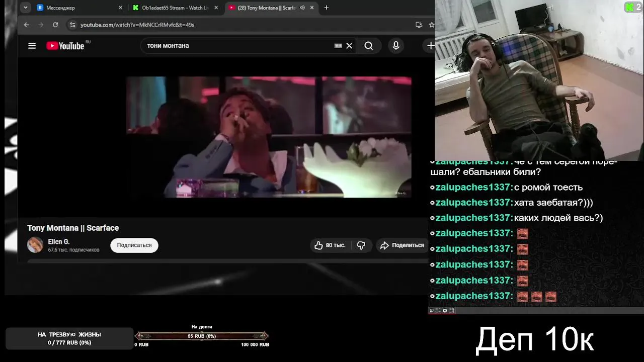Reload the YouTube page
This screenshot has width=644, height=362.
tap(55, 25)
